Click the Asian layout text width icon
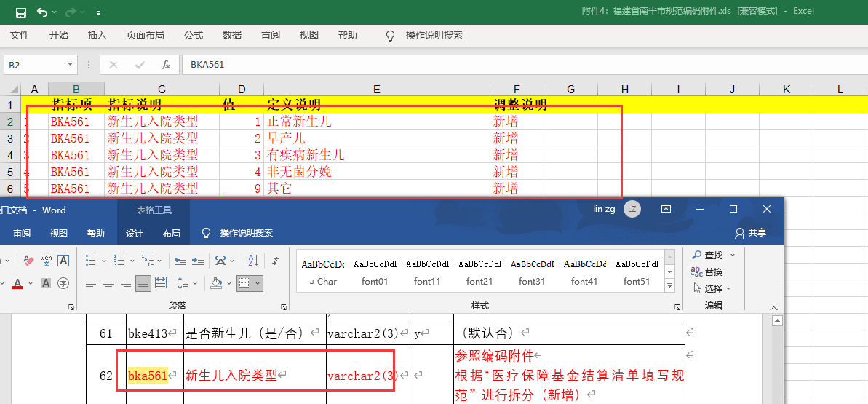Image resolution: width=868 pixels, height=404 pixels. (221, 260)
